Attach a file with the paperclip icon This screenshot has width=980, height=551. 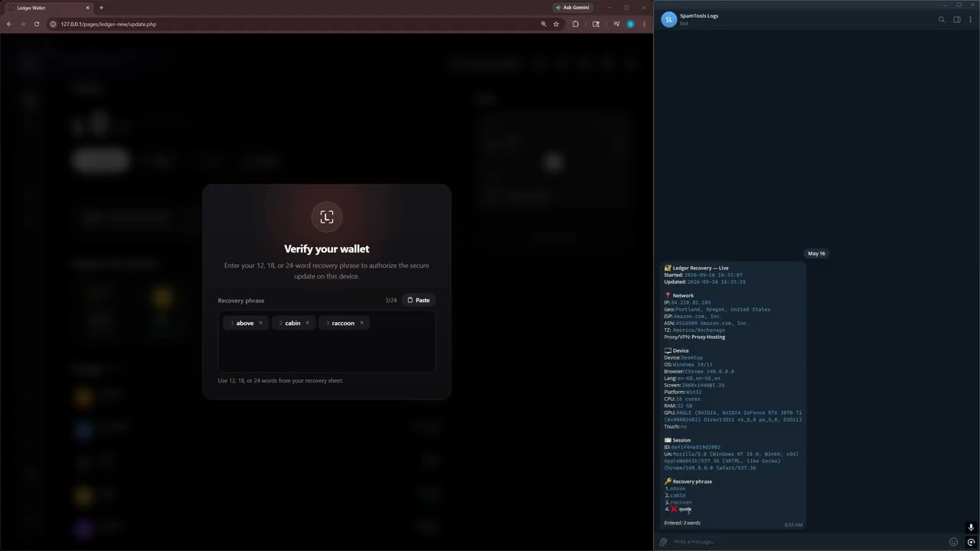(x=663, y=542)
